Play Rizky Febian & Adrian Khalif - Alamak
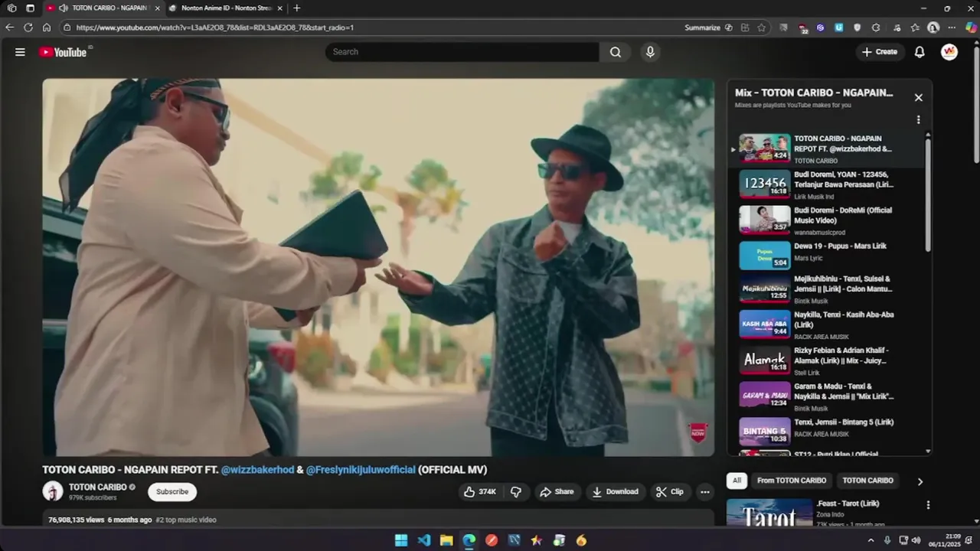The image size is (980, 551). pos(827,360)
